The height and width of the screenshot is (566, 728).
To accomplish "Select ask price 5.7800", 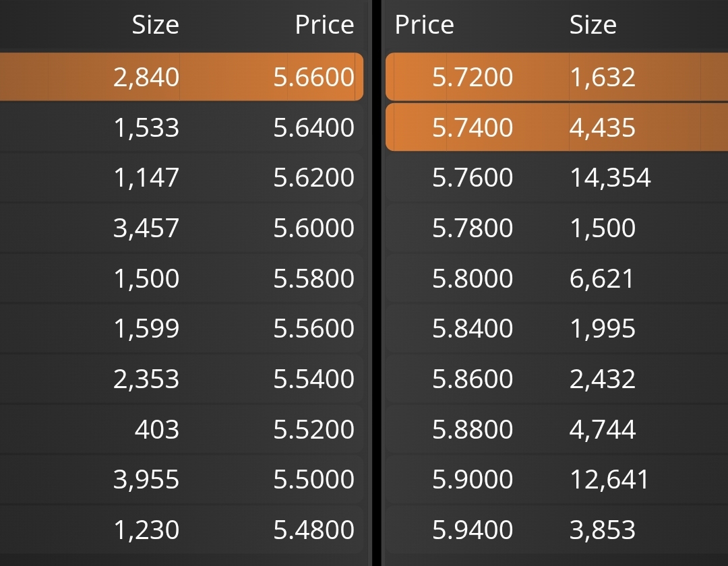I will pos(473,228).
